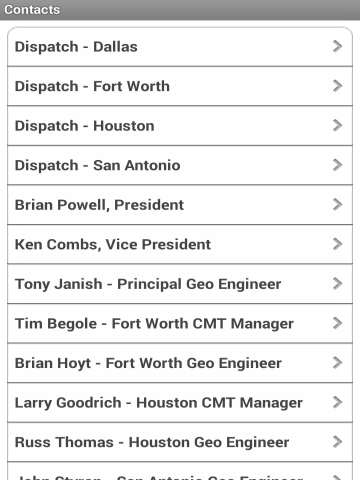Click arrow icon on Dispatch - Houston row

click(337, 125)
